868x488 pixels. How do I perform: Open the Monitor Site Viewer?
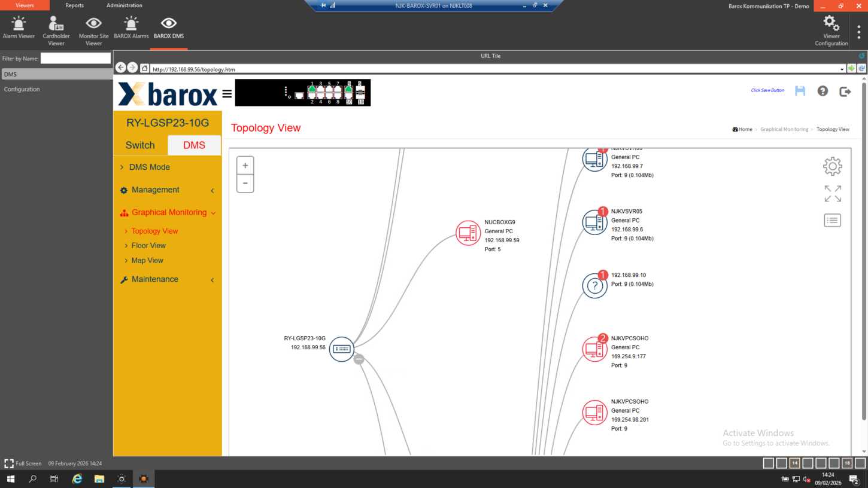coord(93,29)
